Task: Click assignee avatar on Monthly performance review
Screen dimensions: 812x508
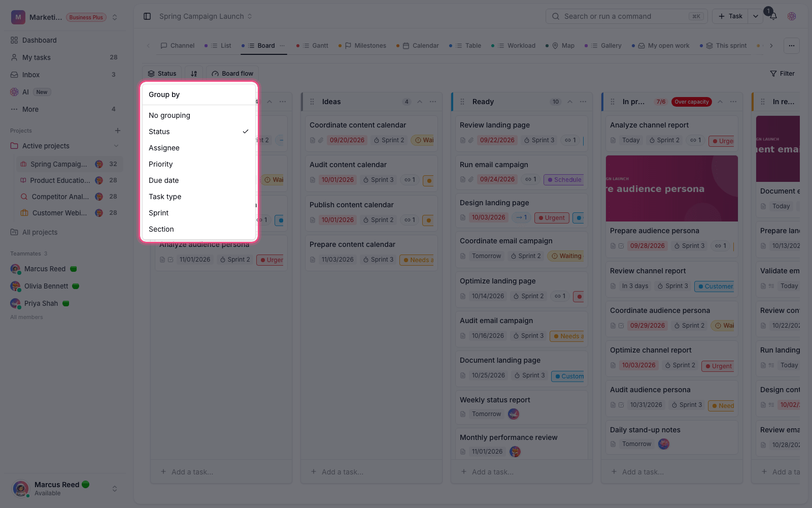Action: click(515, 452)
